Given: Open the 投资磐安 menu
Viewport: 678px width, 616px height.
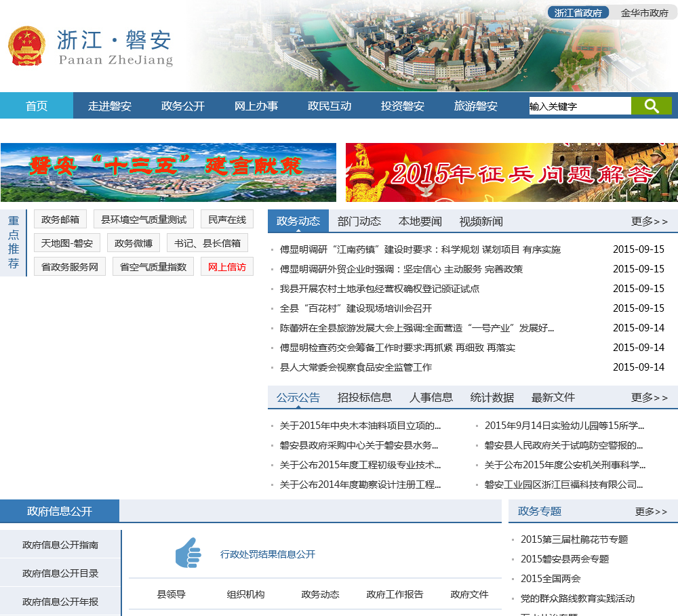Looking at the screenshot, I should 403,106.
